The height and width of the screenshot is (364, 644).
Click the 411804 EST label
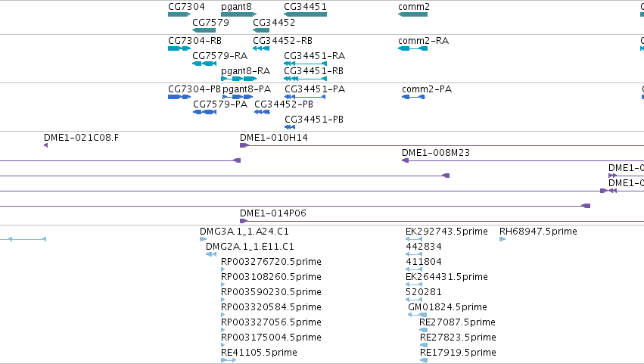click(x=424, y=262)
